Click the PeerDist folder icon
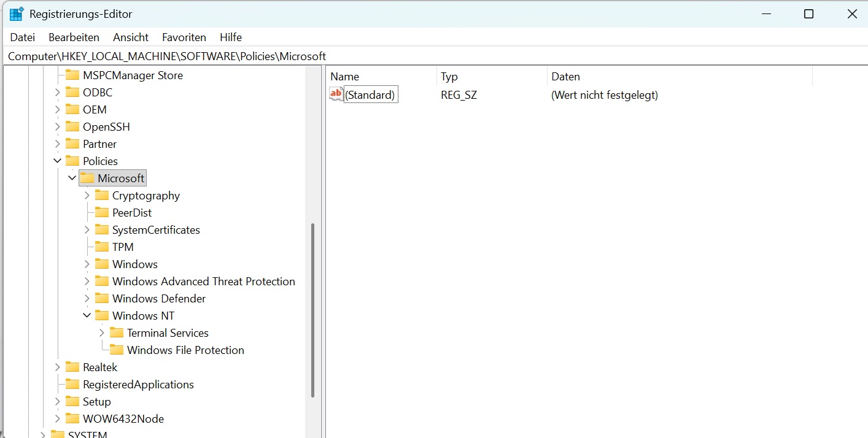Viewport: 868px width, 438px height. 102,213
